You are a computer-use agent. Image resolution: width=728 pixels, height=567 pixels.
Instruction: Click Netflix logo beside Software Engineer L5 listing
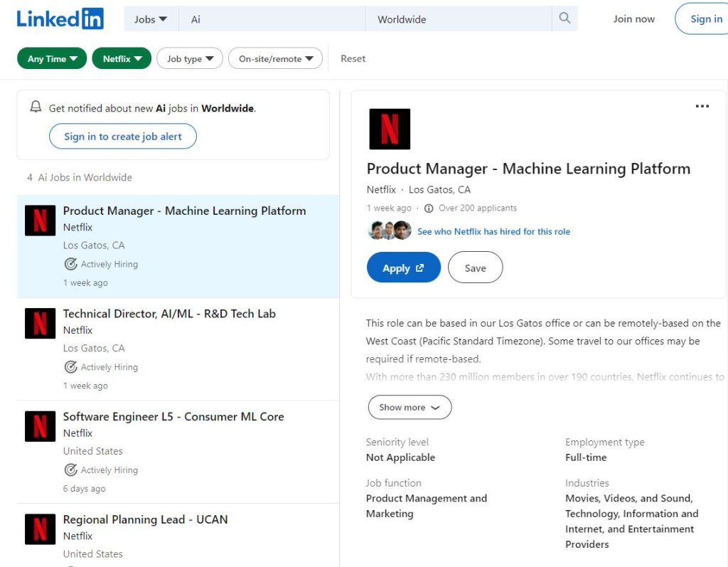coord(40,426)
